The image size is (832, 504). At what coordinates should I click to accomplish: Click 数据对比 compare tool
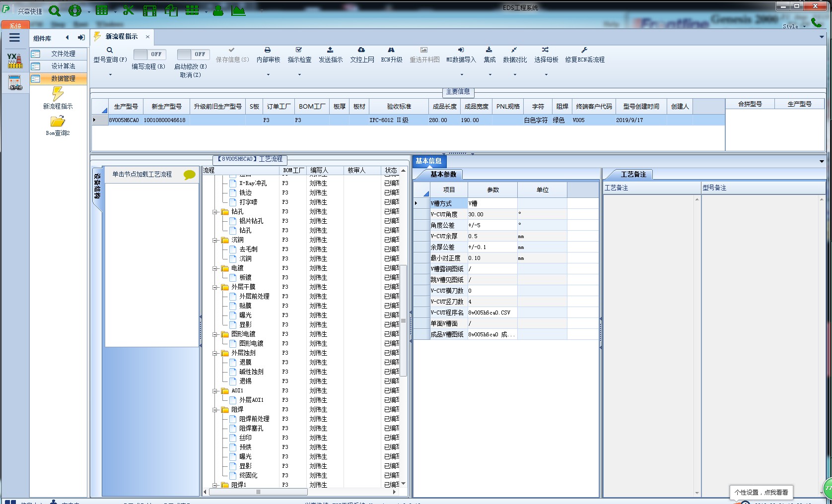pos(515,55)
